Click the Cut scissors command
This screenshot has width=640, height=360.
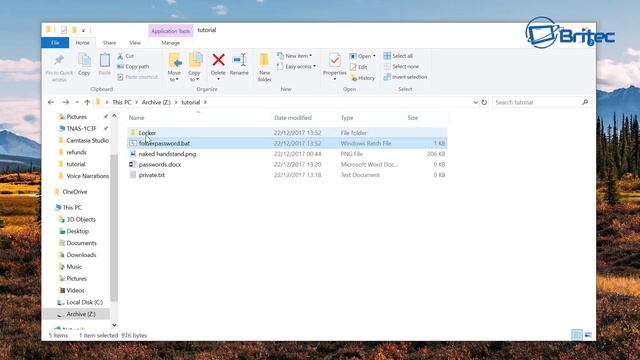tap(125, 56)
